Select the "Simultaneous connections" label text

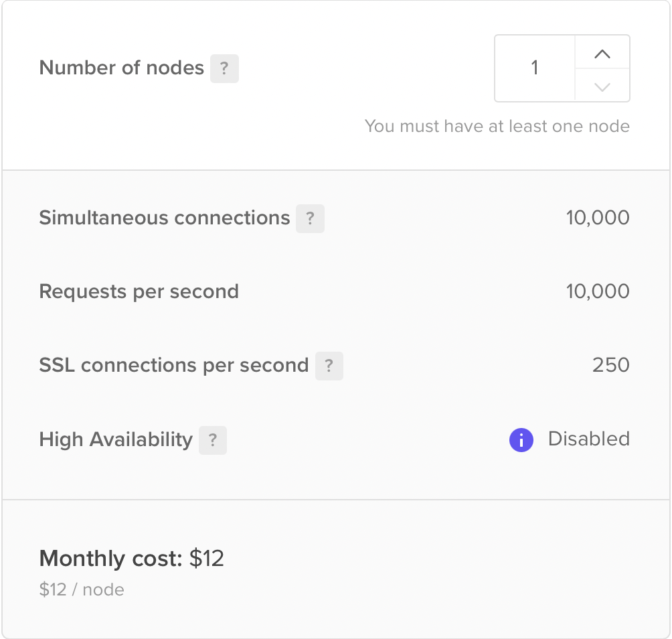(165, 218)
